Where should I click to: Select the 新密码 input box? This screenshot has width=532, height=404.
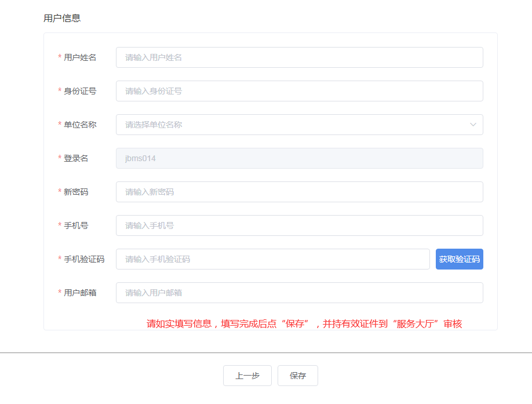click(299, 192)
